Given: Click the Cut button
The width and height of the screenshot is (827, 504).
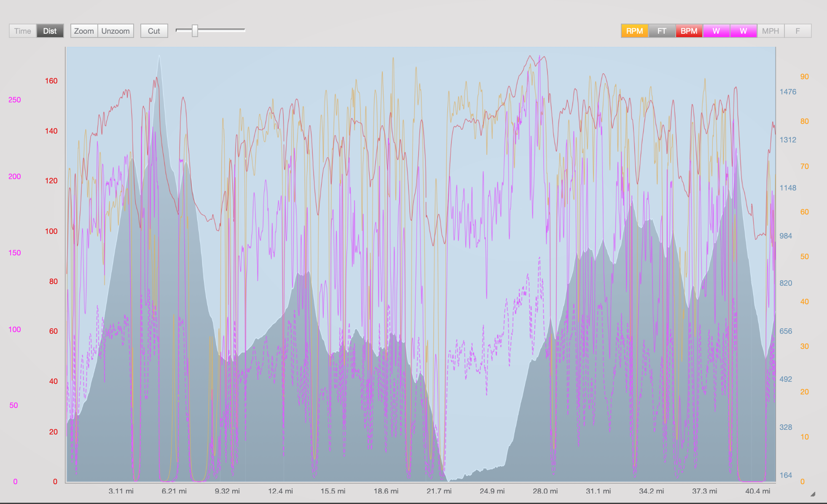Looking at the screenshot, I should click(154, 31).
